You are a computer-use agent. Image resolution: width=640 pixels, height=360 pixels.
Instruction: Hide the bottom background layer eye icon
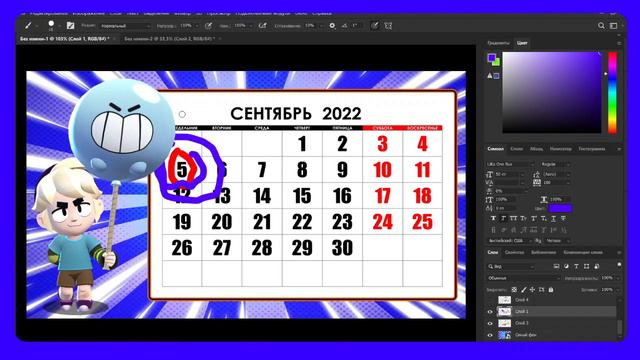coord(490,335)
